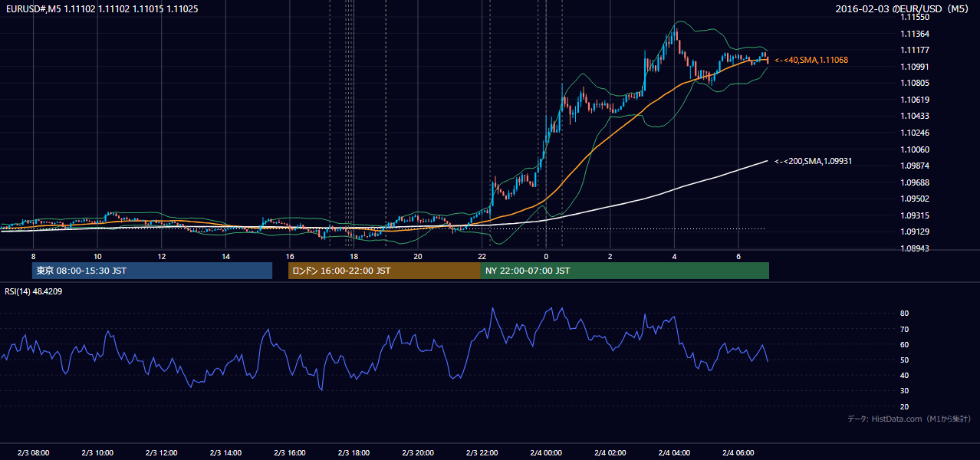Click the 2/4 00:00 time label
Viewport: 980px width, 460px height.
coord(545,452)
